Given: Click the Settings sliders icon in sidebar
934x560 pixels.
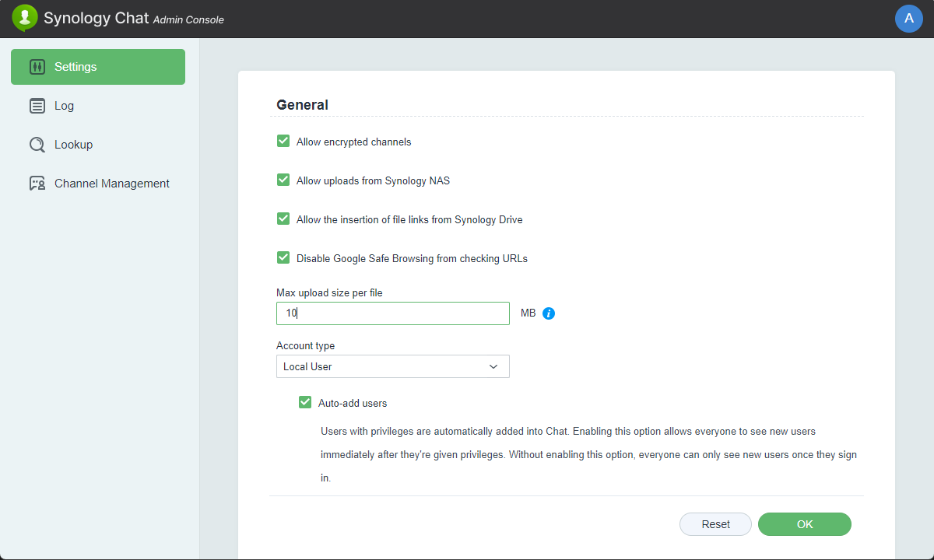Looking at the screenshot, I should point(37,67).
